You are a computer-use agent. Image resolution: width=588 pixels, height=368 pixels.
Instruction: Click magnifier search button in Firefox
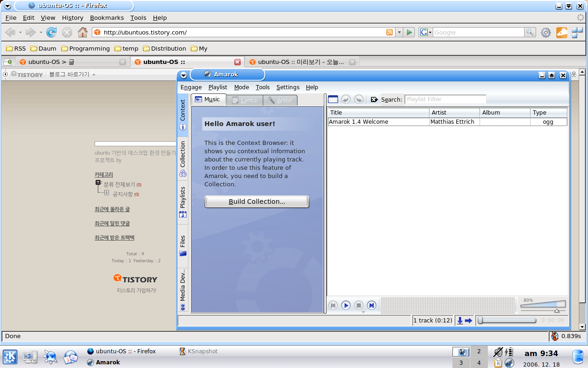click(530, 32)
